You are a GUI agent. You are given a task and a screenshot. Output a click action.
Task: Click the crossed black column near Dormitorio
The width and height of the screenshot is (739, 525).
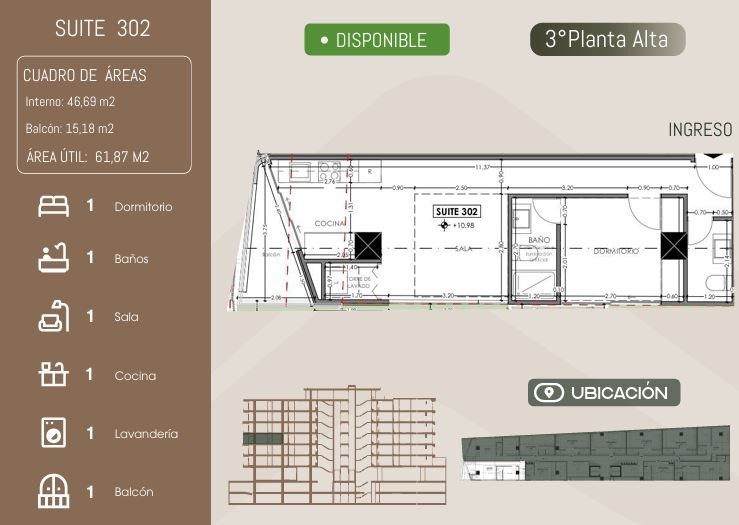(674, 246)
